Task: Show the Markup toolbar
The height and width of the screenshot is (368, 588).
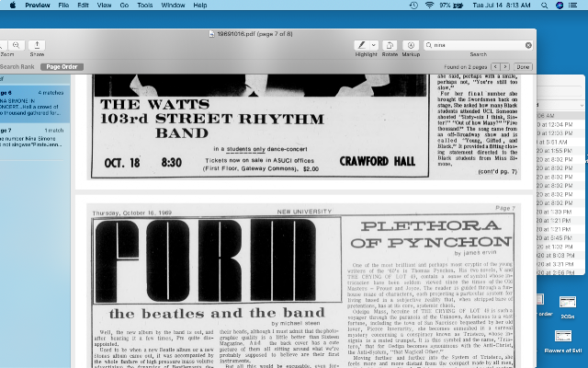Action: (411, 45)
